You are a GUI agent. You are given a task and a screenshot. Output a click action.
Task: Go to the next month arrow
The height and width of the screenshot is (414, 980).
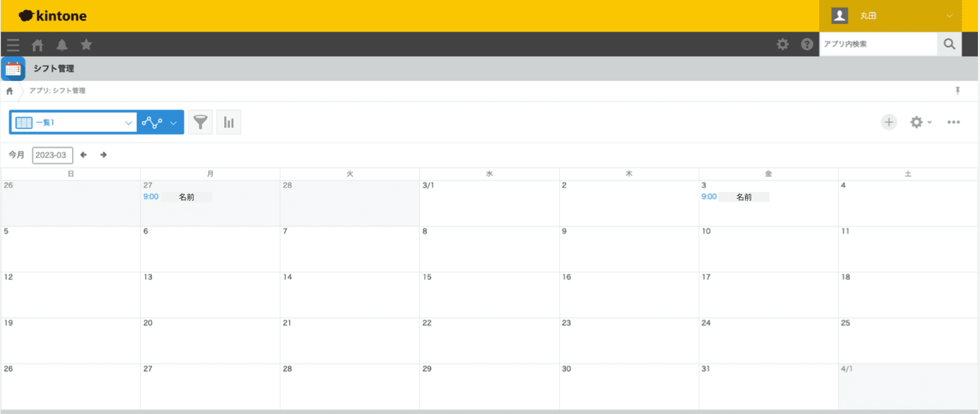tap(104, 155)
